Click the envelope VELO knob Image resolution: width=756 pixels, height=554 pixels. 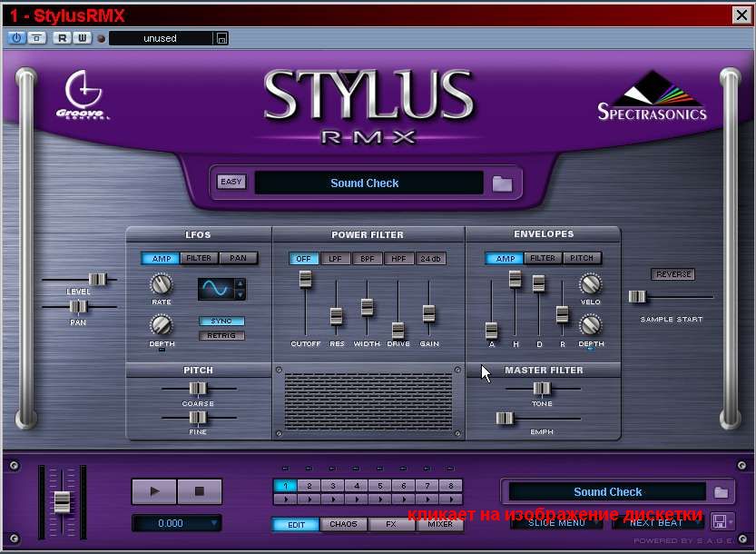(590, 283)
